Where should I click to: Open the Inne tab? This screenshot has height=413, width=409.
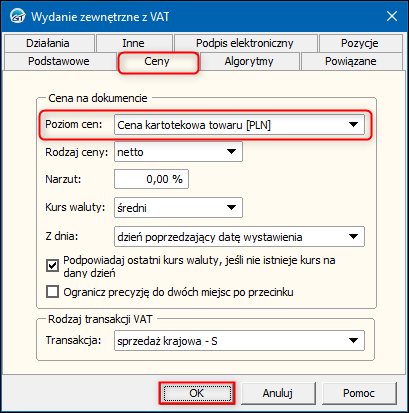(x=133, y=43)
